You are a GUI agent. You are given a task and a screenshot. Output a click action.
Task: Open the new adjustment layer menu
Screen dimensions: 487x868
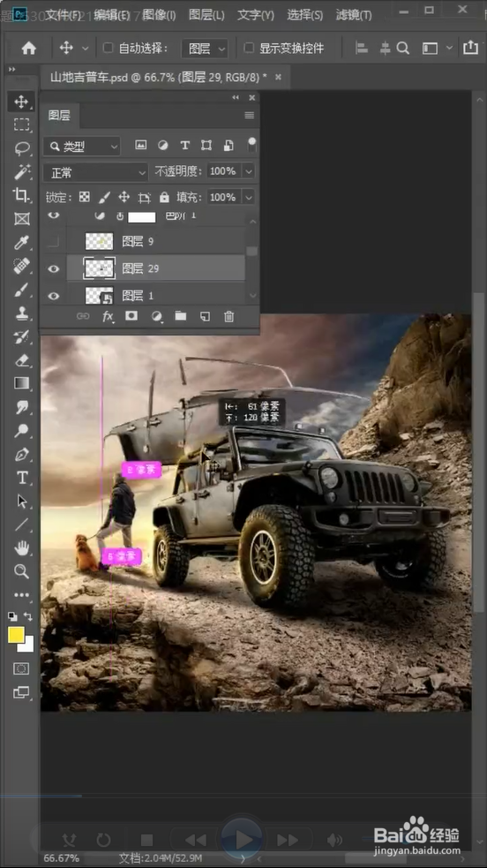[x=157, y=316]
